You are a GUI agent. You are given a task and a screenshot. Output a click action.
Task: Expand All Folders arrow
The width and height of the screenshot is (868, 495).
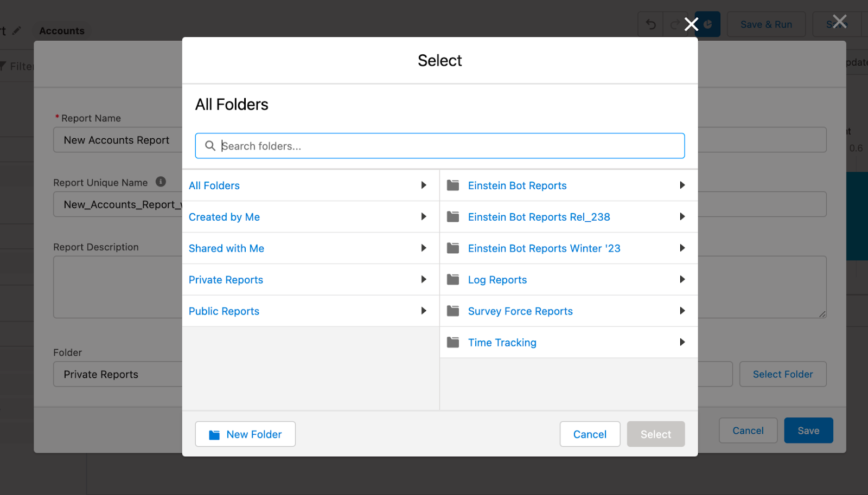(x=424, y=185)
